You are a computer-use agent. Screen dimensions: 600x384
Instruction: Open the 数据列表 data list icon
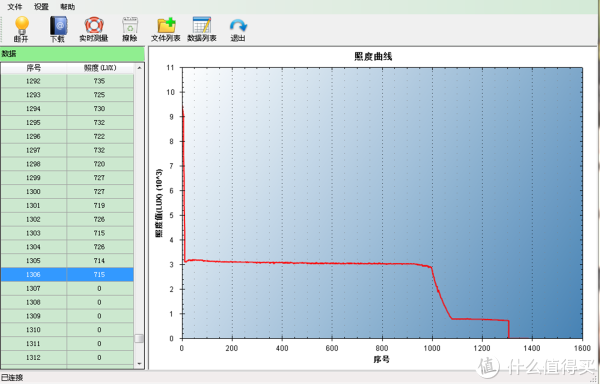(202, 25)
